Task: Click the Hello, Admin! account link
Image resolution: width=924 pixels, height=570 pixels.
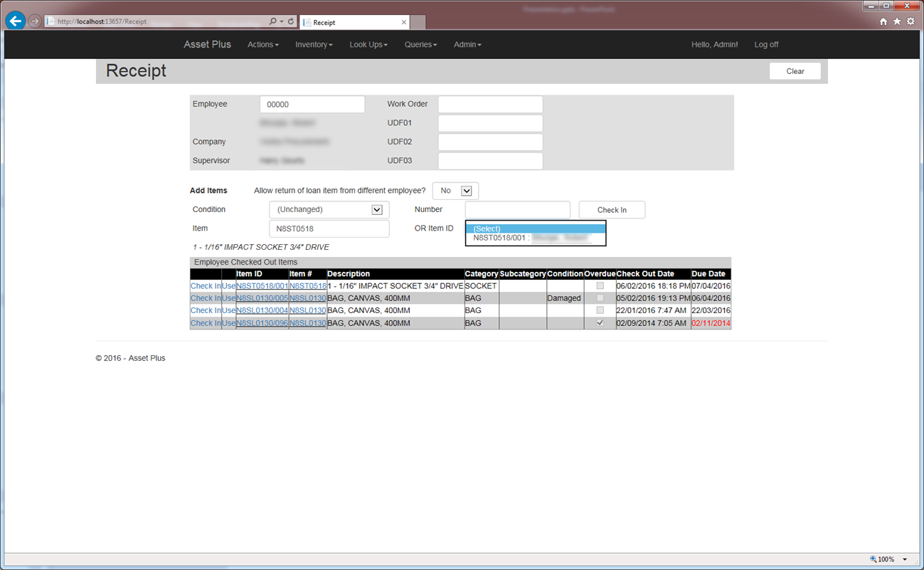Action: pos(715,45)
